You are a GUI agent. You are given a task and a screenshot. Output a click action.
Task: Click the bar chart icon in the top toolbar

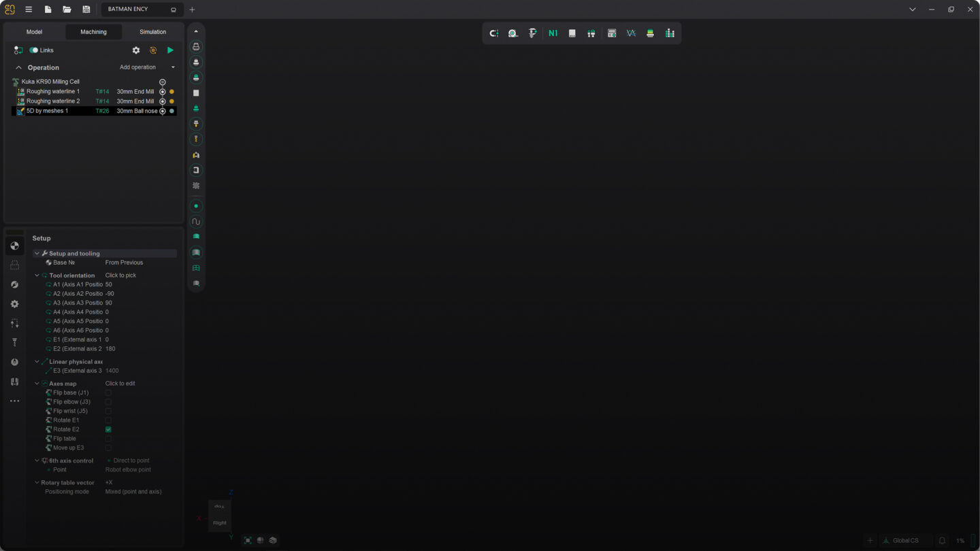[x=670, y=33]
